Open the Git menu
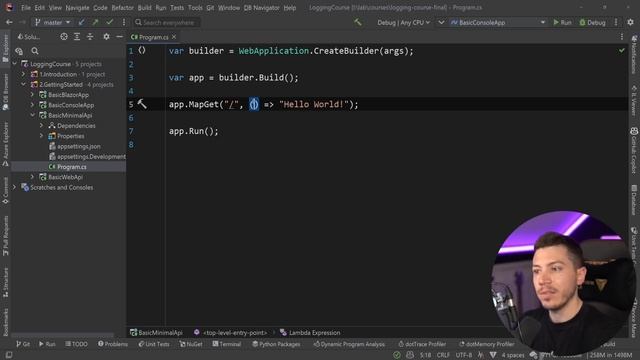The image size is (640, 360). coord(210,8)
